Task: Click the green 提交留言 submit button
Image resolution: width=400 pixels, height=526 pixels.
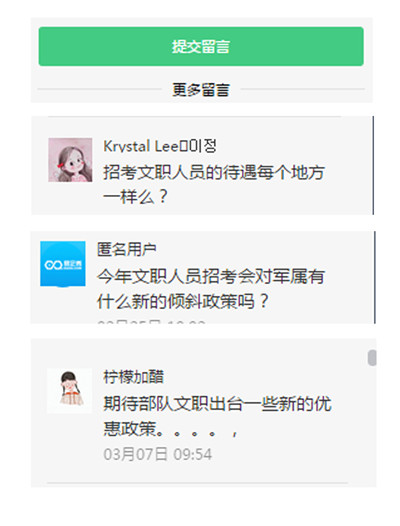Action: (201, 46)
